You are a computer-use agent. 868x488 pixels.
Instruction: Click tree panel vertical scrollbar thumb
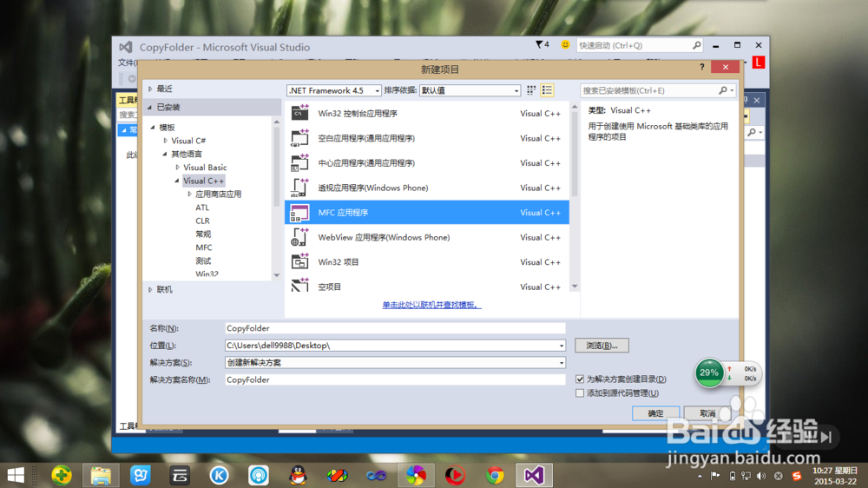(x=276, y=166)
